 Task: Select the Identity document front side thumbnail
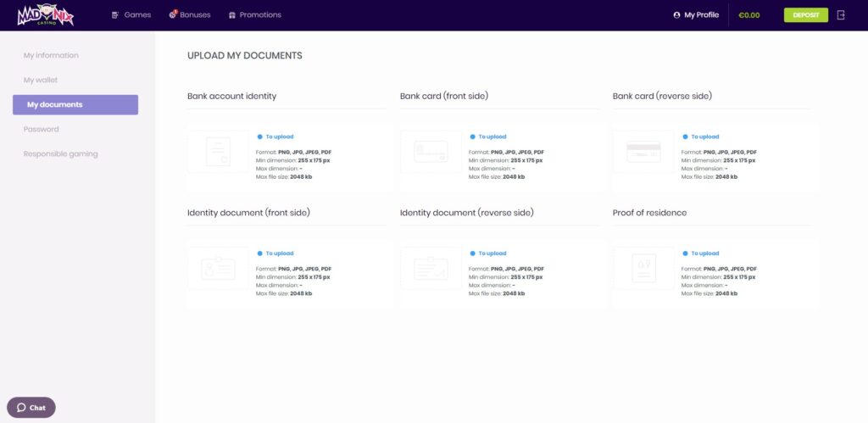coord(218,269)
